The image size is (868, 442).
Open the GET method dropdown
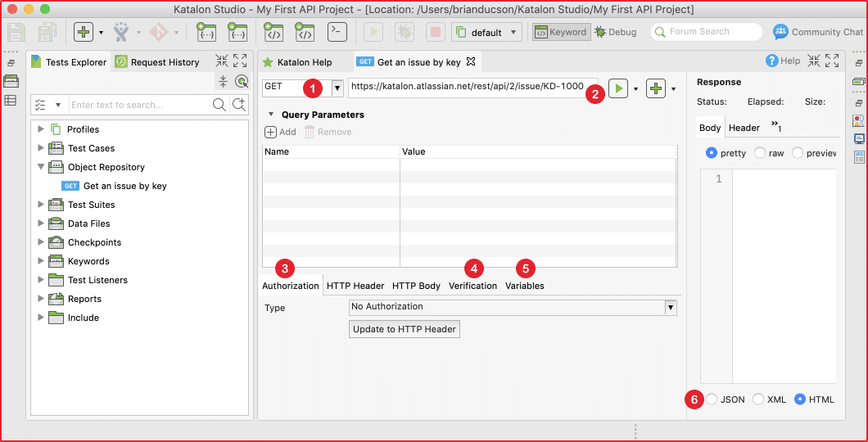[x=337, y=88]
